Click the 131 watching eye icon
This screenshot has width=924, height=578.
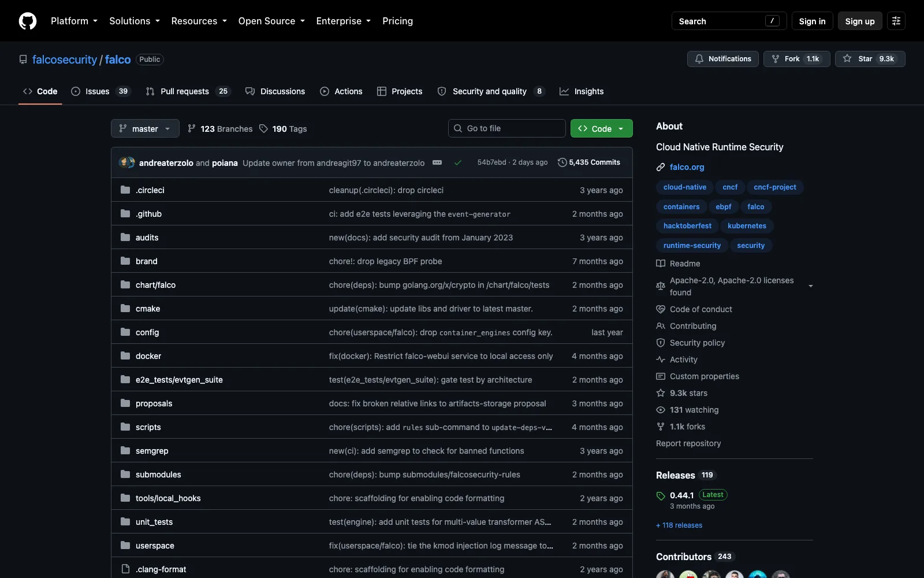[x=661, y=410]
